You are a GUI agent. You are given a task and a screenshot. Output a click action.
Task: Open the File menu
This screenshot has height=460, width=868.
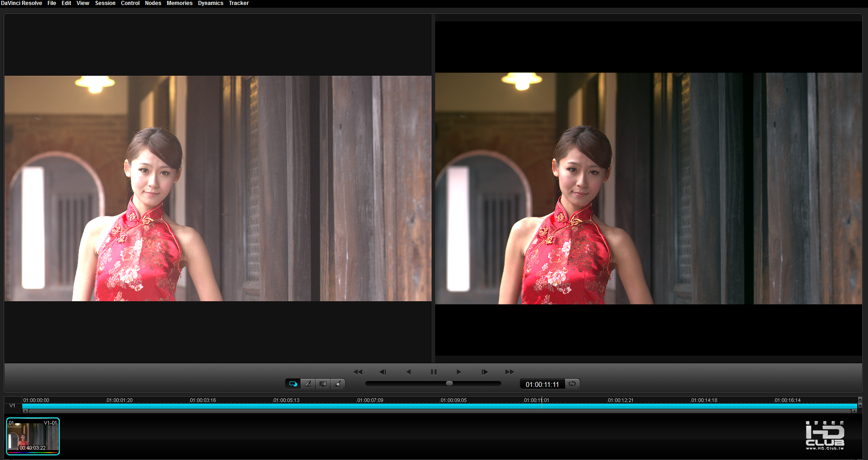[x=52, y=3]
